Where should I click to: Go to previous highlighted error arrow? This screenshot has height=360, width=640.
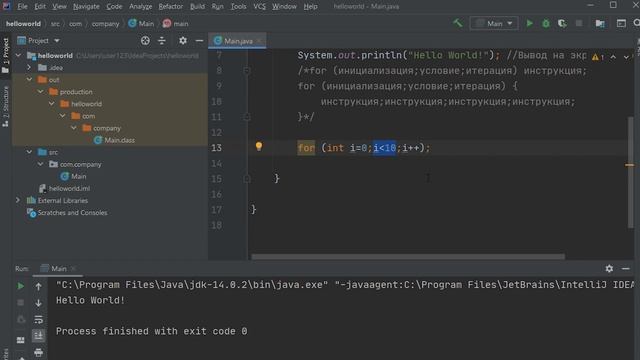point(613,57)
